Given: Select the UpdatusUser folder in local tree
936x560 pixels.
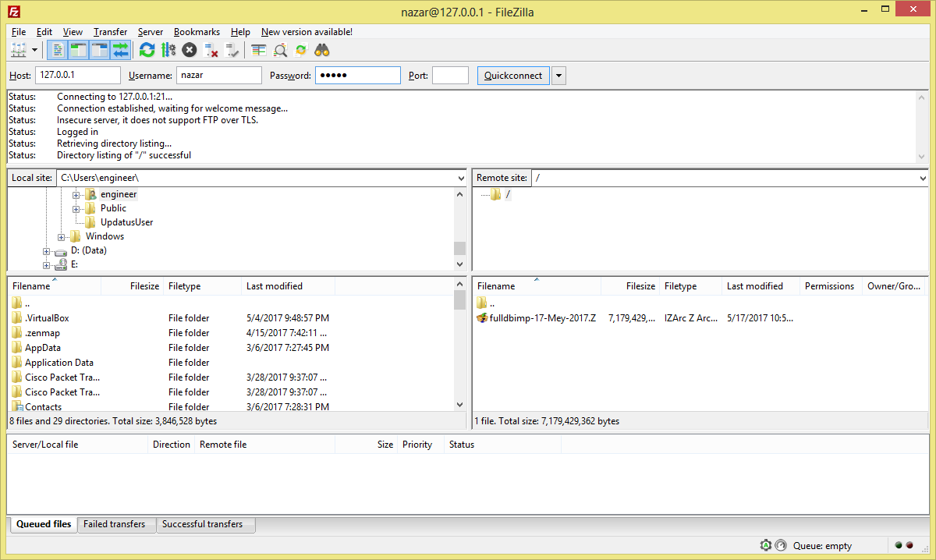Looking at the screenshot, I should pyautogui.click(x=126, y=222).
